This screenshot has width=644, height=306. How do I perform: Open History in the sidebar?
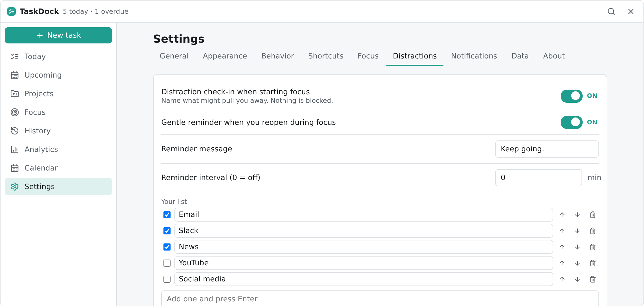(x=58, y=131)
